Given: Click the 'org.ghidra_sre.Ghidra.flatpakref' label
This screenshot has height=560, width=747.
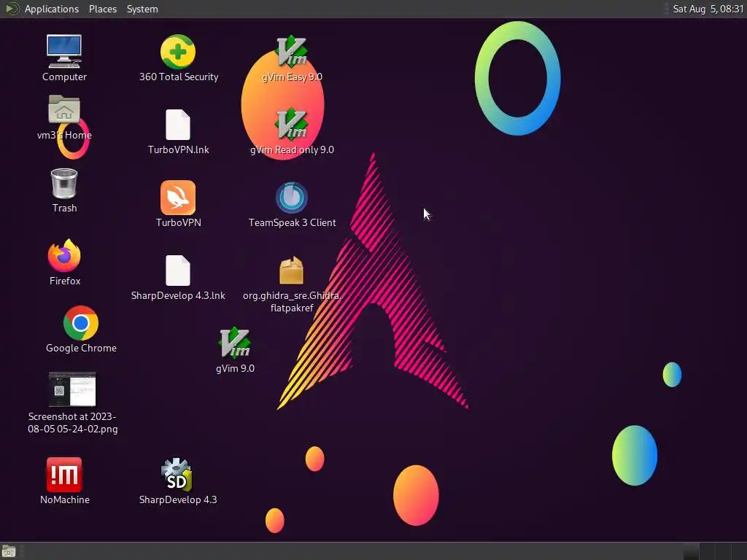Looking at the screenshot, I should tap(292, 301).
